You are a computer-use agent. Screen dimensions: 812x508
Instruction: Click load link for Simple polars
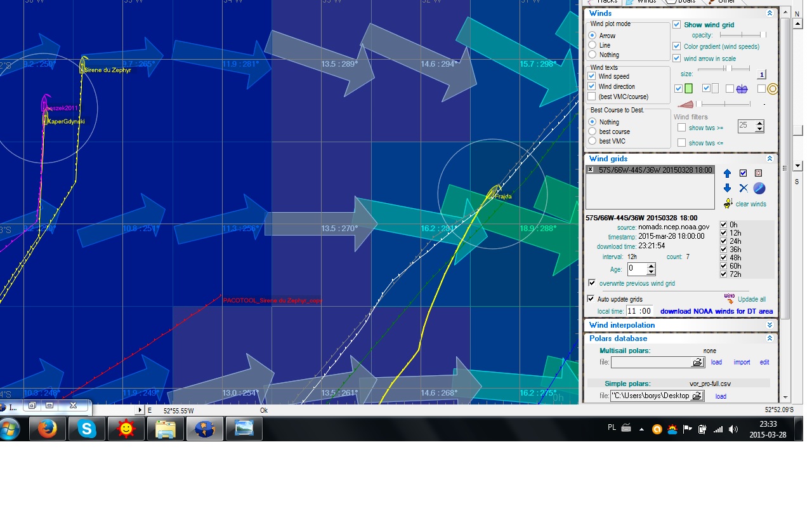(x=721, y=396)
